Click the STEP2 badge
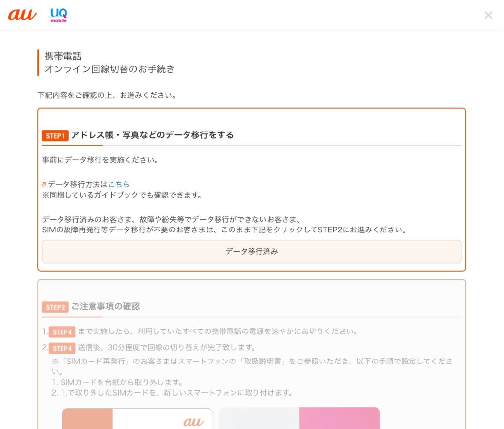 point(55,307)
